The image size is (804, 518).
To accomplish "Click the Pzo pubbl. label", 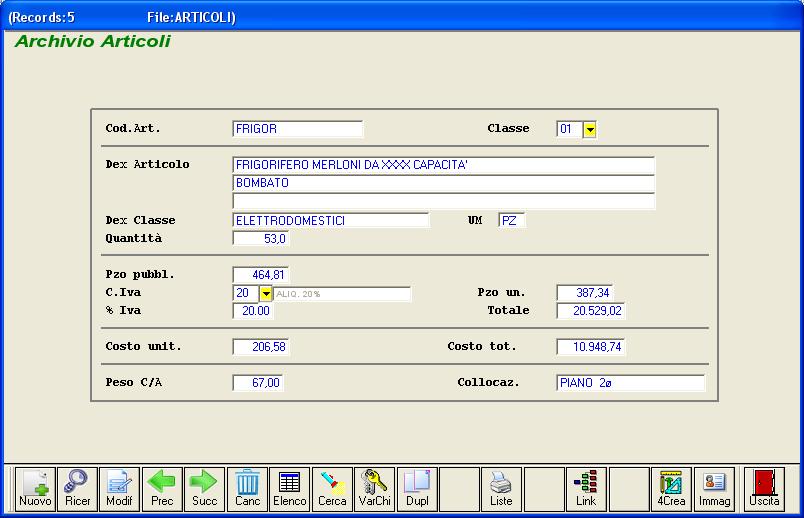I will 140,274.
